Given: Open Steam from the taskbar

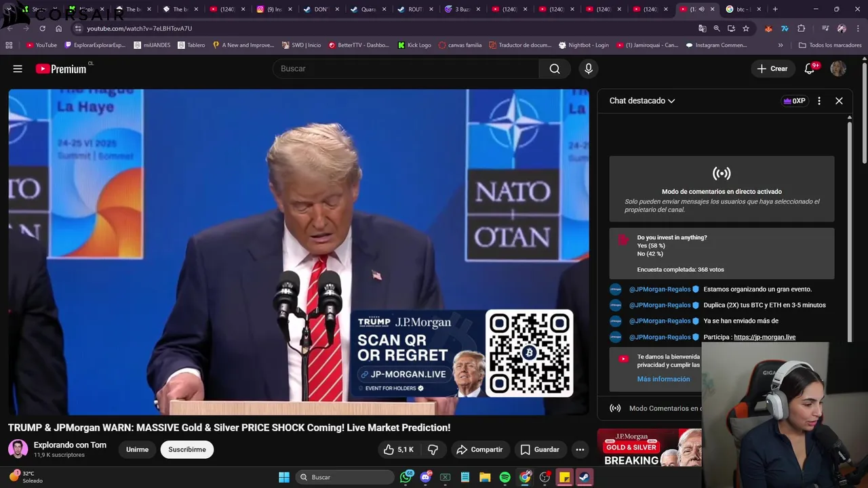Looking at the screenshot, I should pos(584,477).
